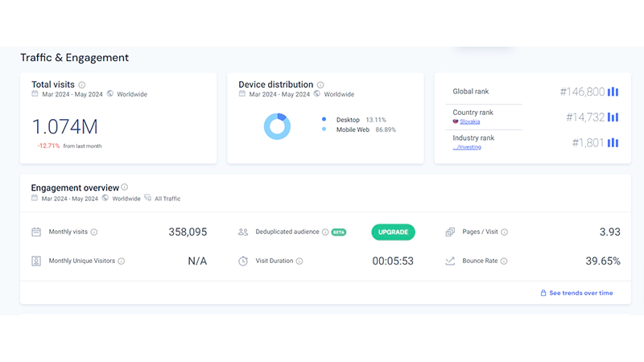
Task: Click the BETA badge near Deduplicated audience
Action: pyautogui.click(x=339, y=232)
